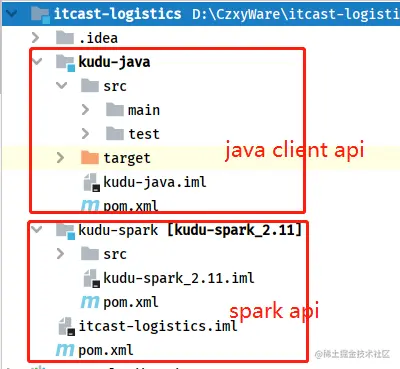Expand the main folder
Viewport: 400px width, 369px height.
coord(85,110)
